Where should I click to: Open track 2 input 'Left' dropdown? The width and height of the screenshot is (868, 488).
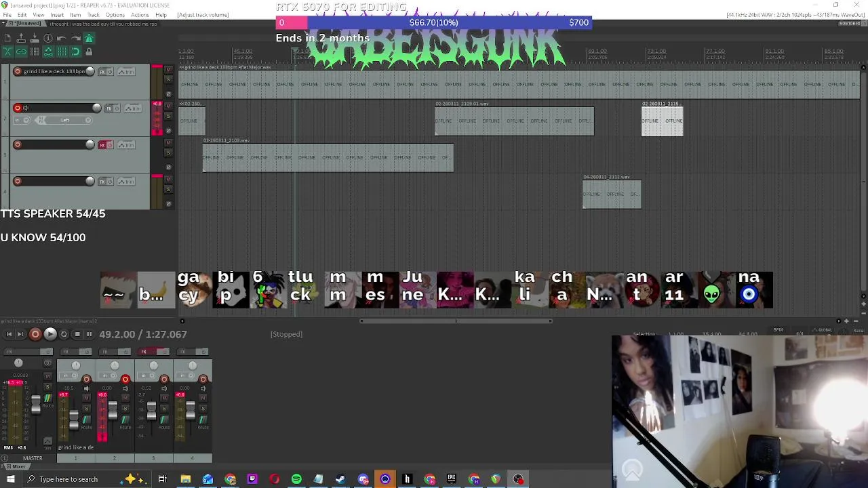pos(64,120)
